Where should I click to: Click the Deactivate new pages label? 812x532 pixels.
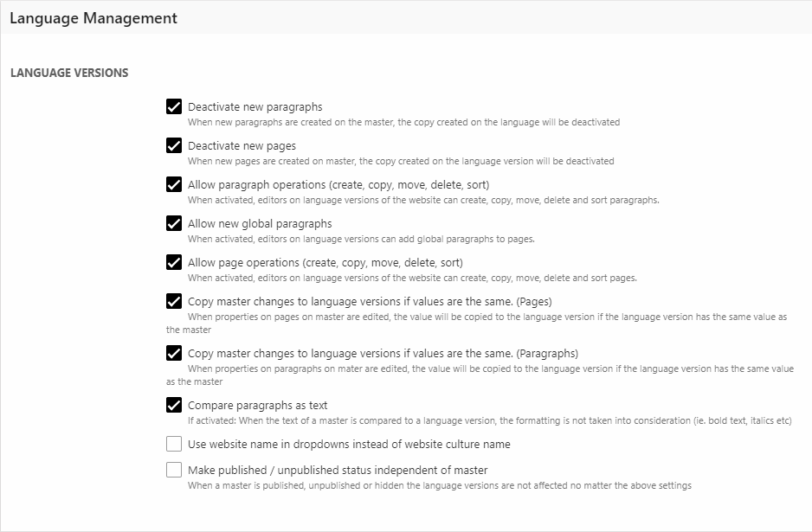pyautogui.click(x=242, y=145)
